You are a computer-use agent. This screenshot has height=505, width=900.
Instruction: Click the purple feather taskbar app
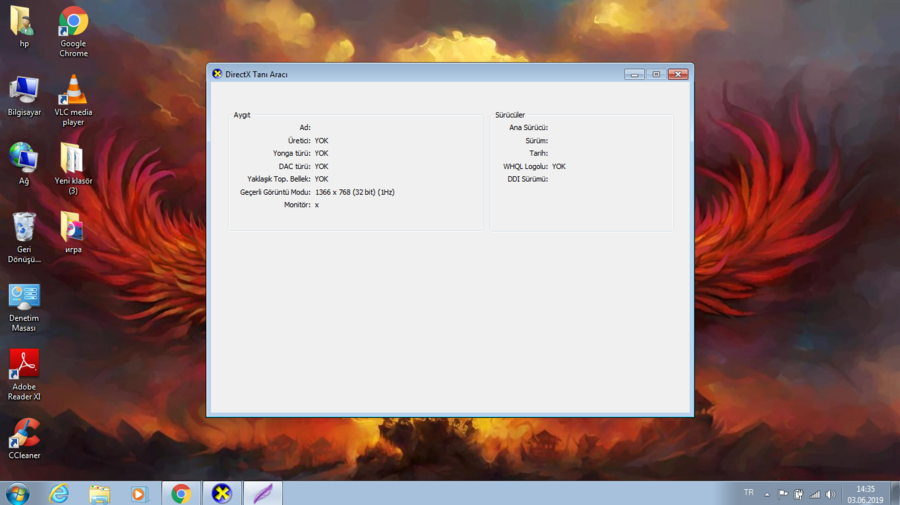click(263, 494)
